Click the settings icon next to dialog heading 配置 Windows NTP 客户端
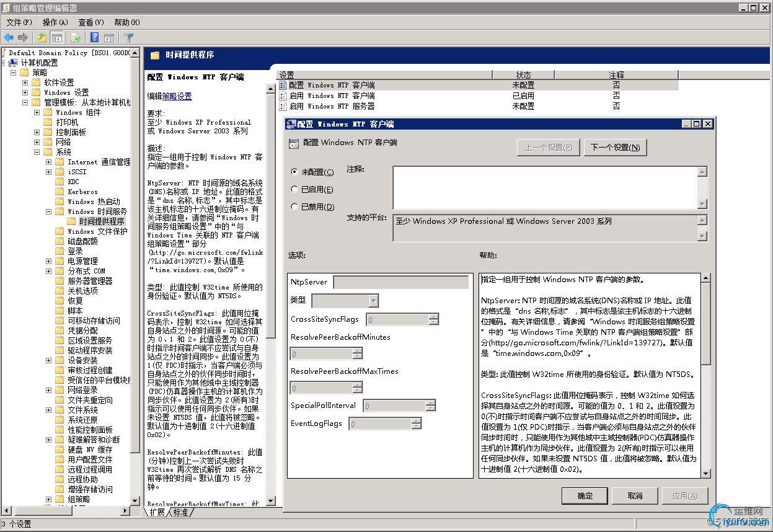 click(x=294, y=143)
